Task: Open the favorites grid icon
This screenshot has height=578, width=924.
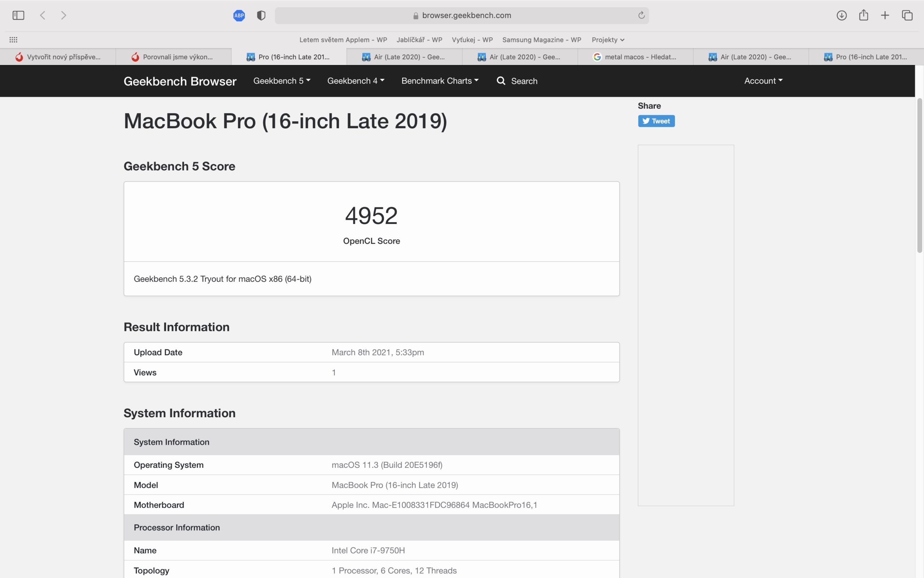Action: [x=13, y=40]
